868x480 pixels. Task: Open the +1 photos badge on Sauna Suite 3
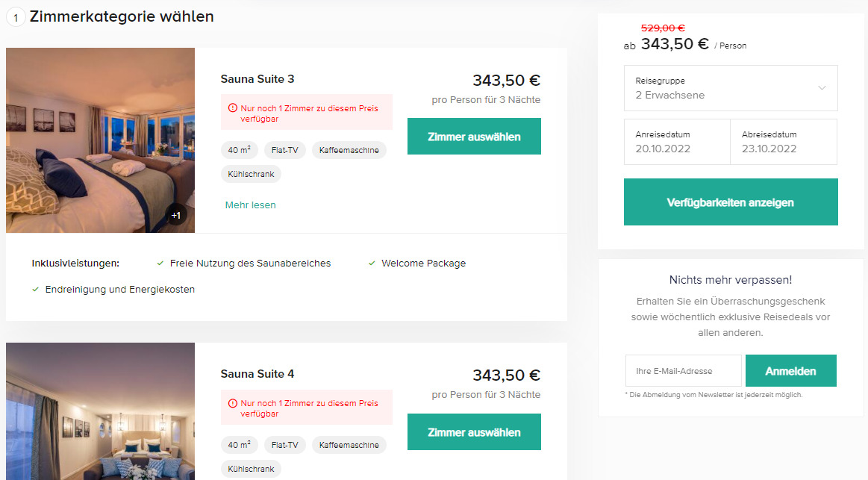[x=176, y=215]
